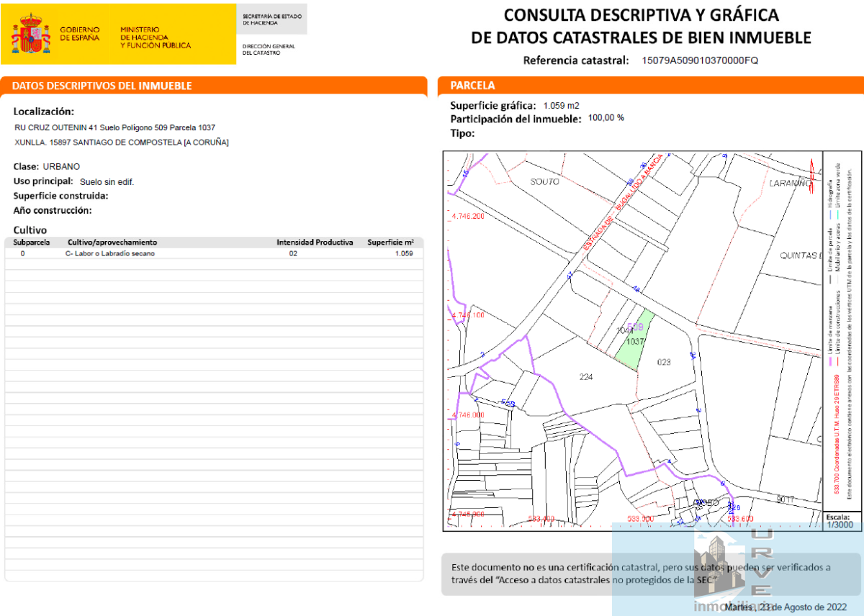This screenshot has width=864, height=616.
Task: Click the "Referencia catastral:" label
Action: pyautogui.click(x=577, y=60)
